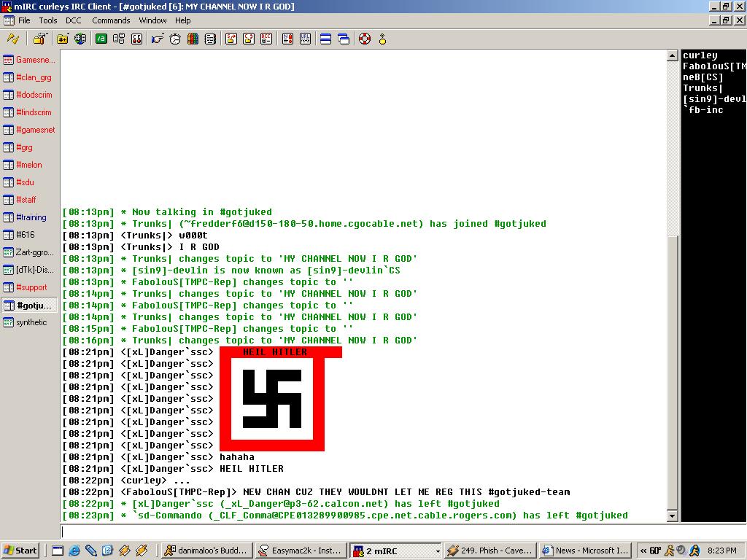Screen dimensions: 747x560
Task: Open the Scripts Editor /a icon
Action: (x=101, y=39)
